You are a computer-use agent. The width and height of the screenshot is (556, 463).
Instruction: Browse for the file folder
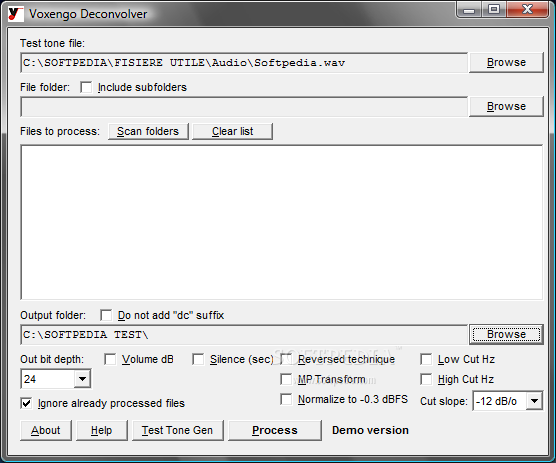(506, 106)
